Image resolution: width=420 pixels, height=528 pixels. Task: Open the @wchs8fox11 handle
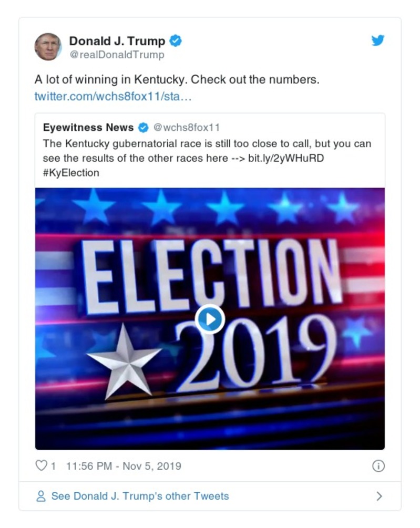tap(186, 127)
